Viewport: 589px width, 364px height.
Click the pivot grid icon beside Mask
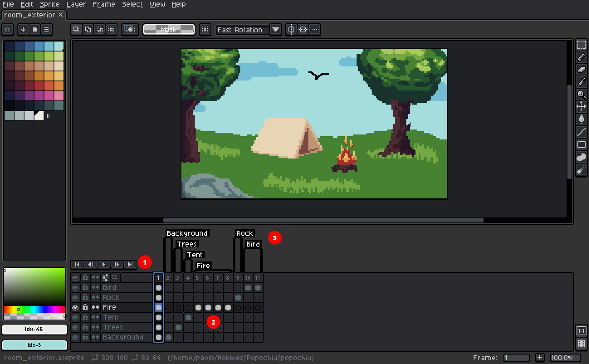205,29
